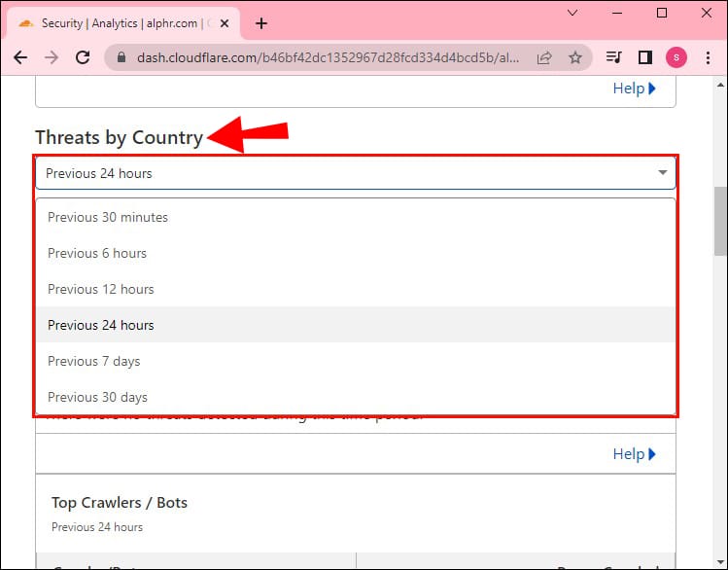The width and height of the screenshot is (728, 570).
Task: Open the pink profile avatar
Action: (676, 58)
